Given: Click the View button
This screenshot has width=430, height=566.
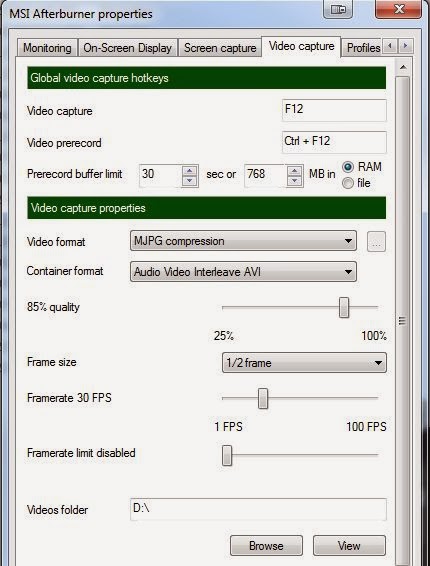Looking at the screenshot, I should [x=349, y=545].
